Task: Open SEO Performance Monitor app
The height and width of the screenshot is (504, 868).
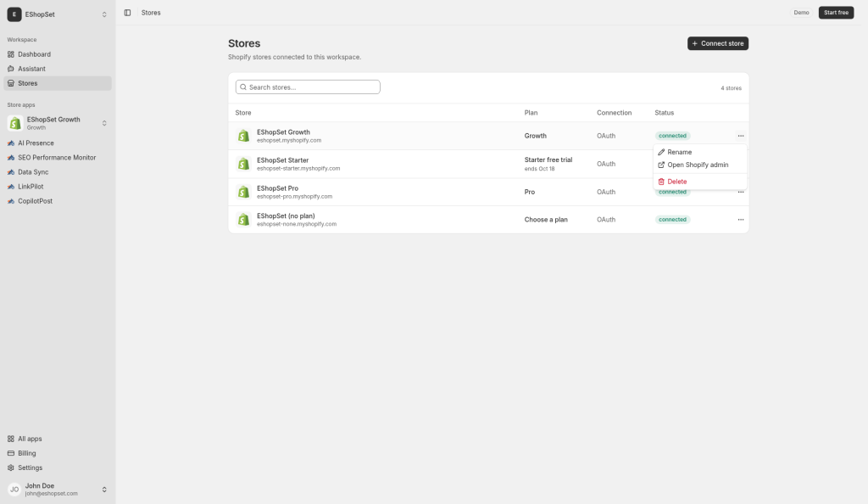Action: [x=58, y=157]
